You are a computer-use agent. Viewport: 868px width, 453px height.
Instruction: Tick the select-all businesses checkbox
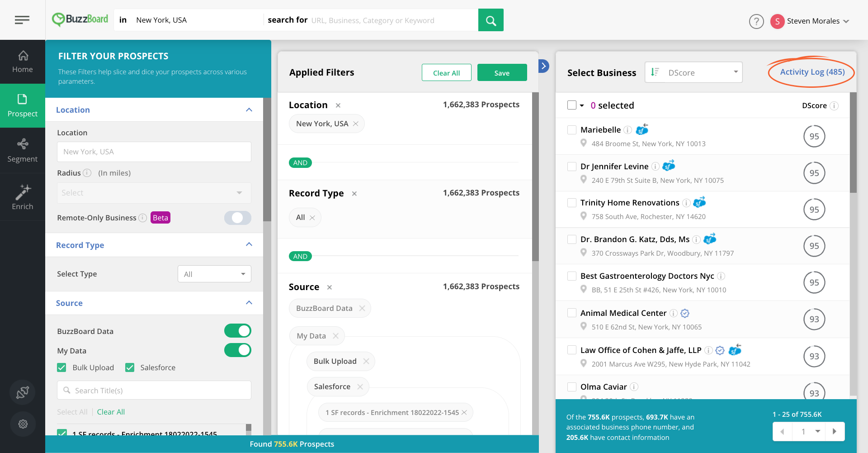[572, 105]
